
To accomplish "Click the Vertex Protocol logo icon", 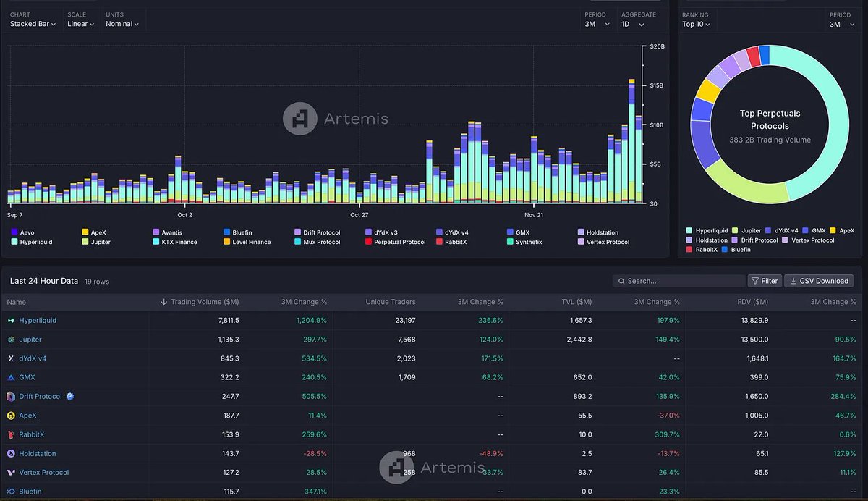I will 11,473.
